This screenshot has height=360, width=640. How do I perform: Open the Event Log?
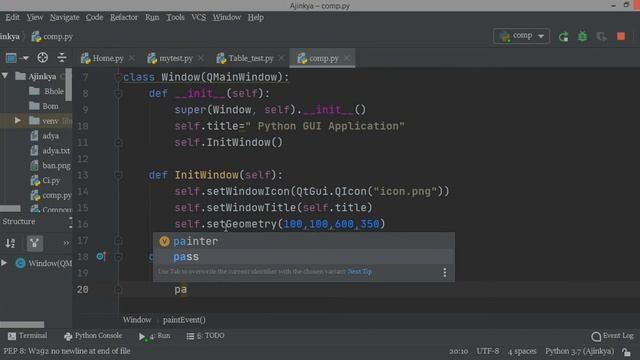point(612,336)
